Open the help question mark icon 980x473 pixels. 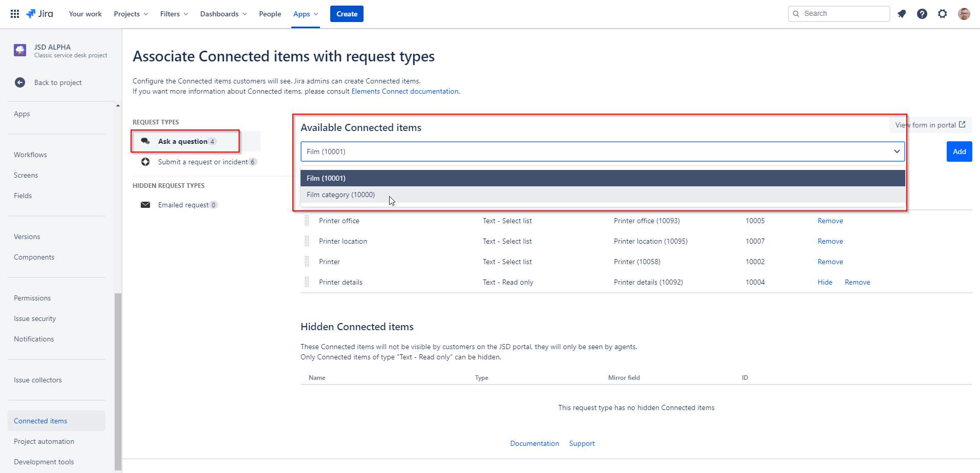coord(922,14)
